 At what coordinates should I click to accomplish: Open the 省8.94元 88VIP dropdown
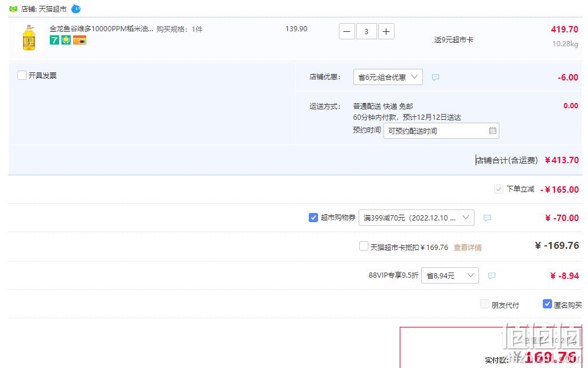click(x=450, y=275)
